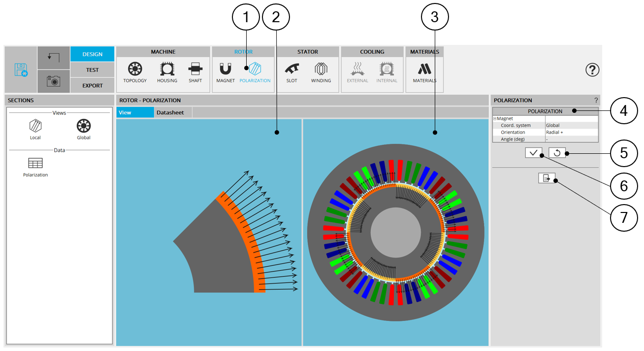Open the Polarization data table

click(x=35, y=167)
